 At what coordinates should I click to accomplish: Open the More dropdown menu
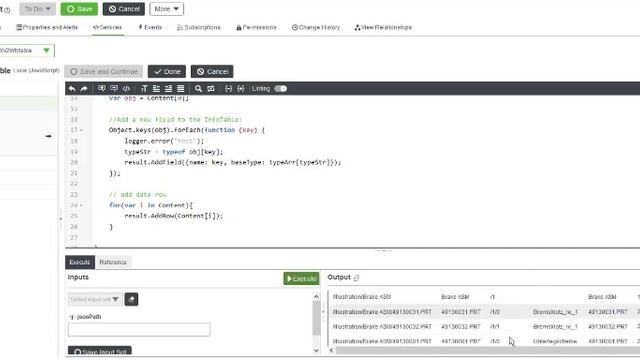click(167, 9)
